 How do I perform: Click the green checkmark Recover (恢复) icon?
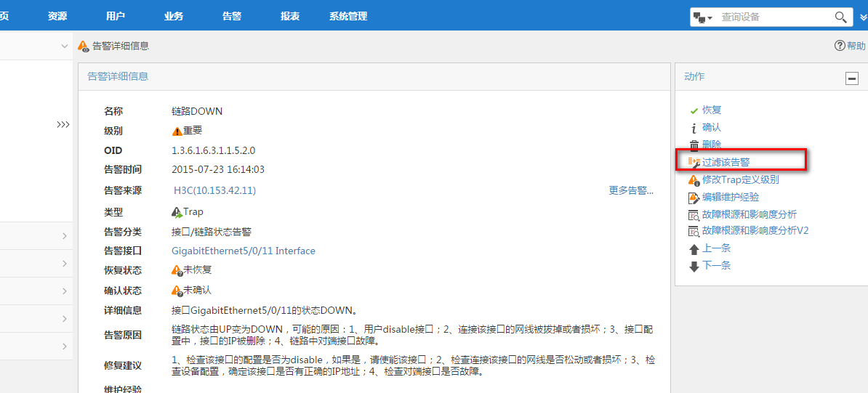pos(694,110)
